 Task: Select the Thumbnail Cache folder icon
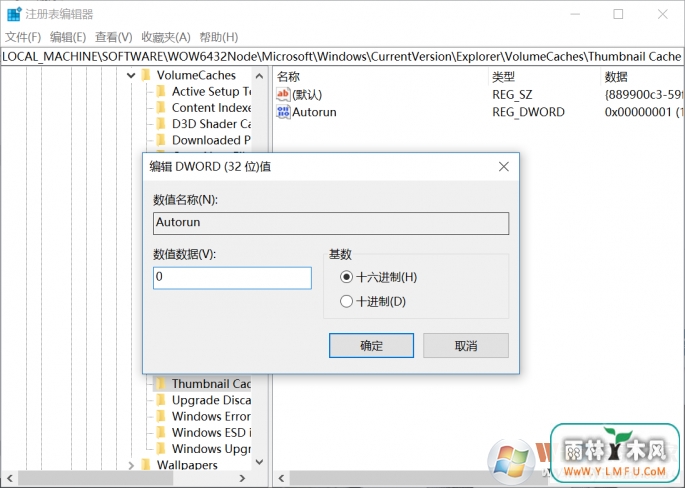[161, 384]
